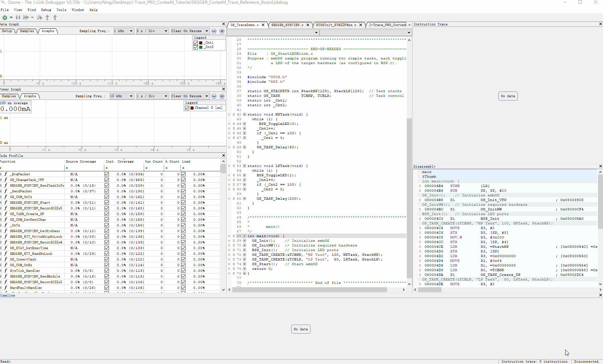Open Data Graph sampling frequency 1 kHz dropdown
Screen dimensions: 603x364
click(124, 31)
